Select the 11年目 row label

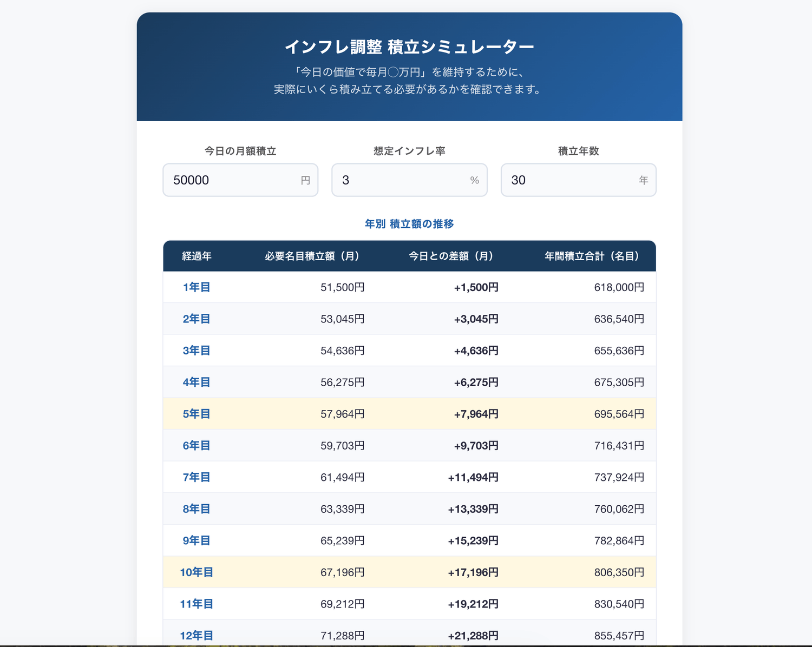tap(197, 604)
